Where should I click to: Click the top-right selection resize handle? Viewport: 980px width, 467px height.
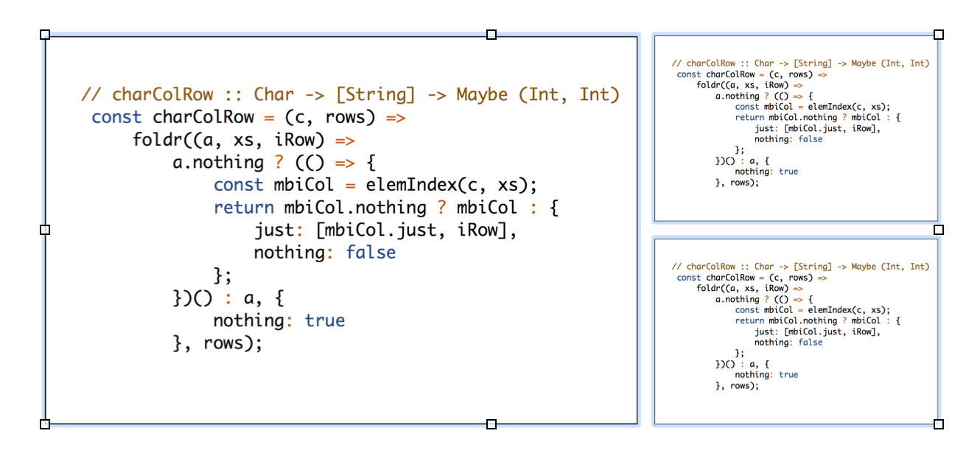(x=938, y=35)
